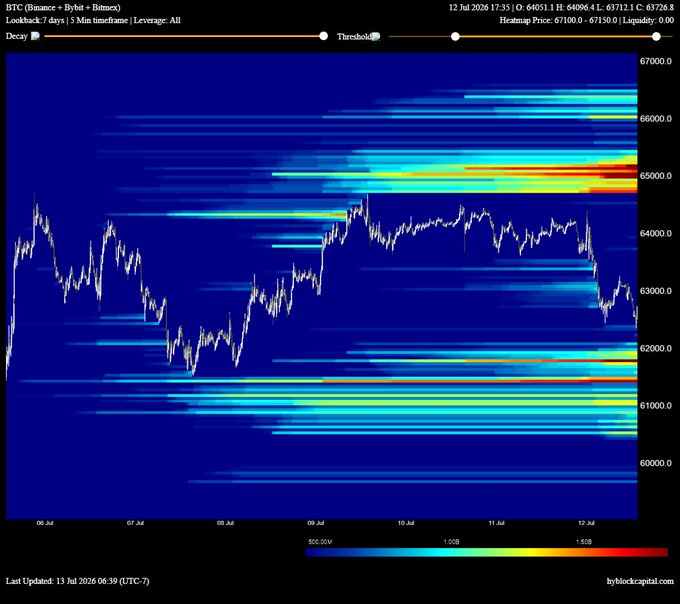This screenshot has height=604, width=680.
Task: Click the 07 Jul date axis label
Action: (135, 523)
